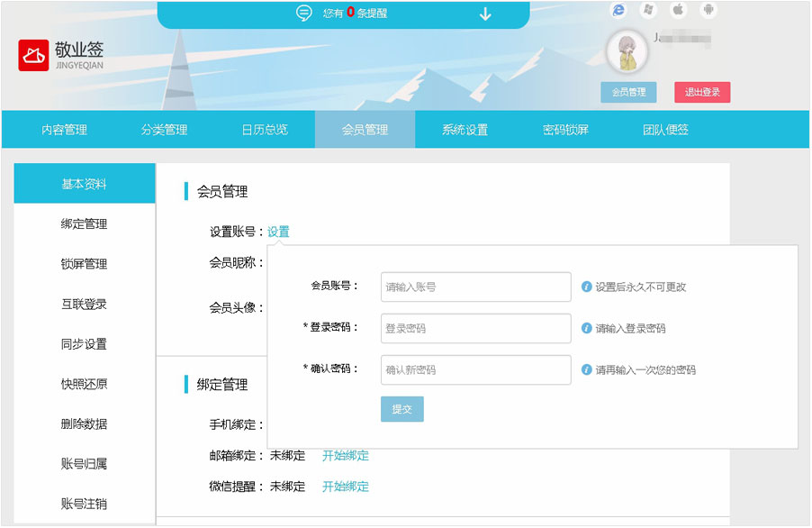Screen dimensions: 812x528
Task: Select 快照还原 in the left sidebar
Action: [84, 384]
